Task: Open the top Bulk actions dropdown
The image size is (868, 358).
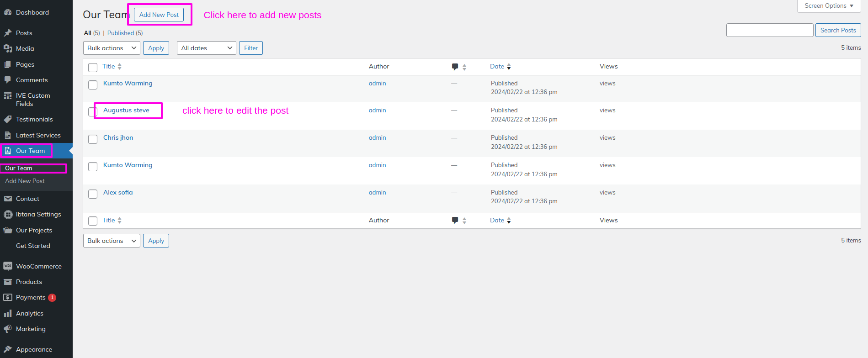Action: pos(112,48)
